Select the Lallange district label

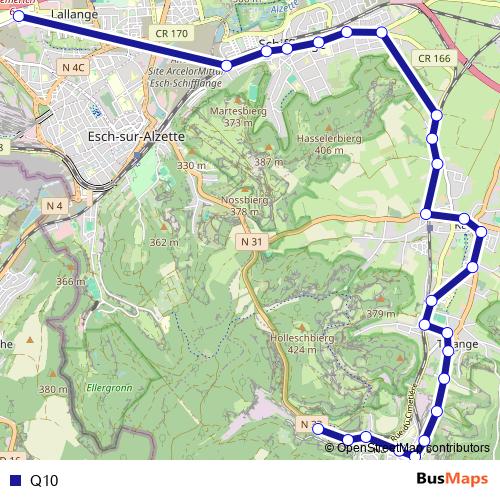point(74,14)
